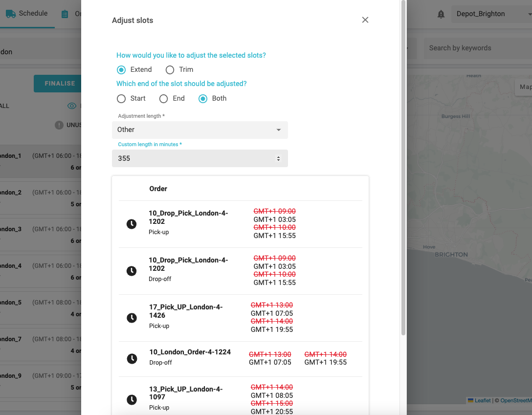
Task: Click clock icon for 13_Pick_UP_London-4-1097
Action: pyautogui.click(x=132, y=399)
